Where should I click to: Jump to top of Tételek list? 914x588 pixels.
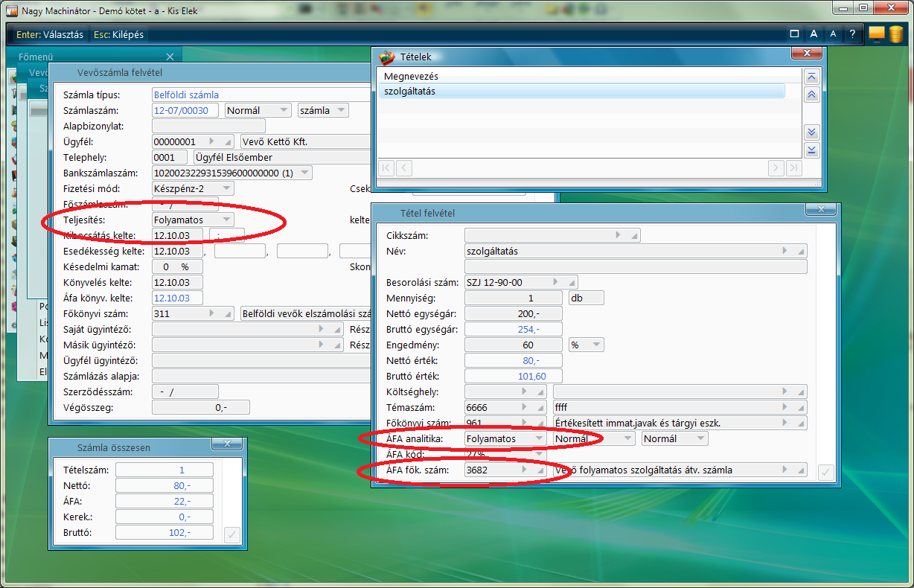(812, 77)
